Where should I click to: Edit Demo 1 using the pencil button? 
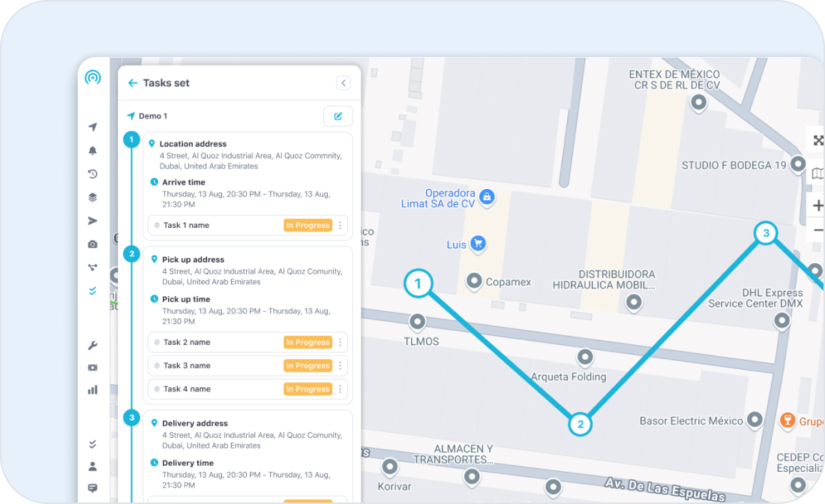click(337, 116)
